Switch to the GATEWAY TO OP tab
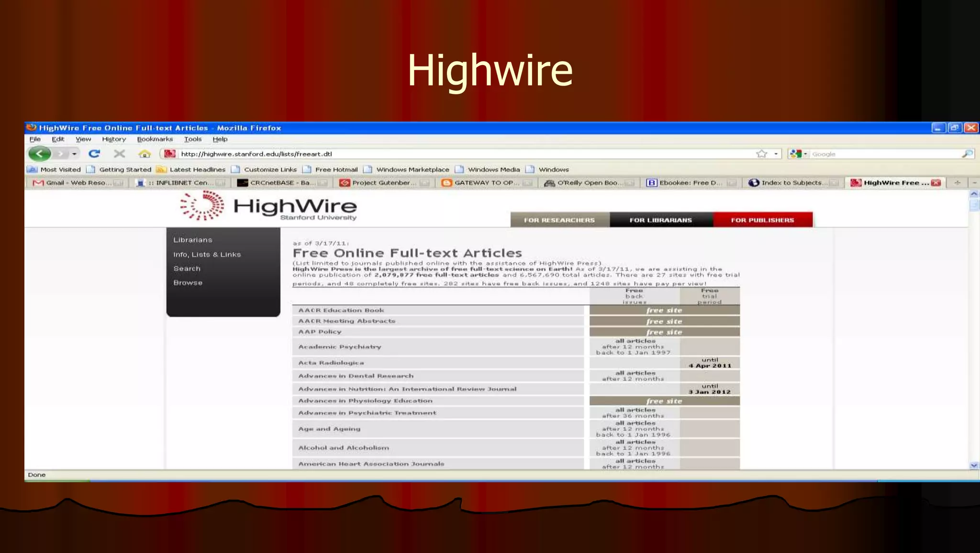This screenshot has width=980, height=553. 487,183
